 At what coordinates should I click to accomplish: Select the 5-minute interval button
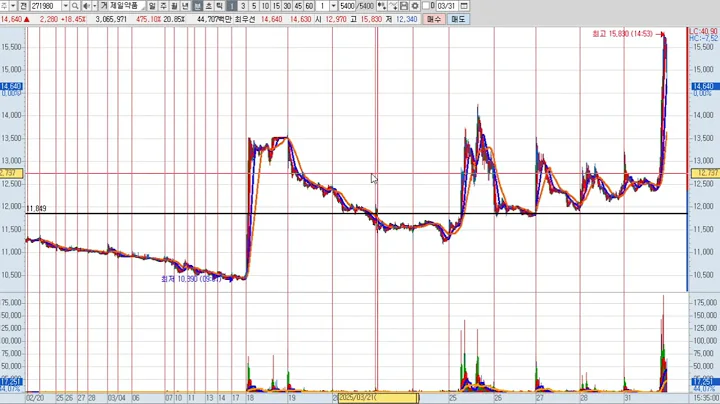pos(254,6)
